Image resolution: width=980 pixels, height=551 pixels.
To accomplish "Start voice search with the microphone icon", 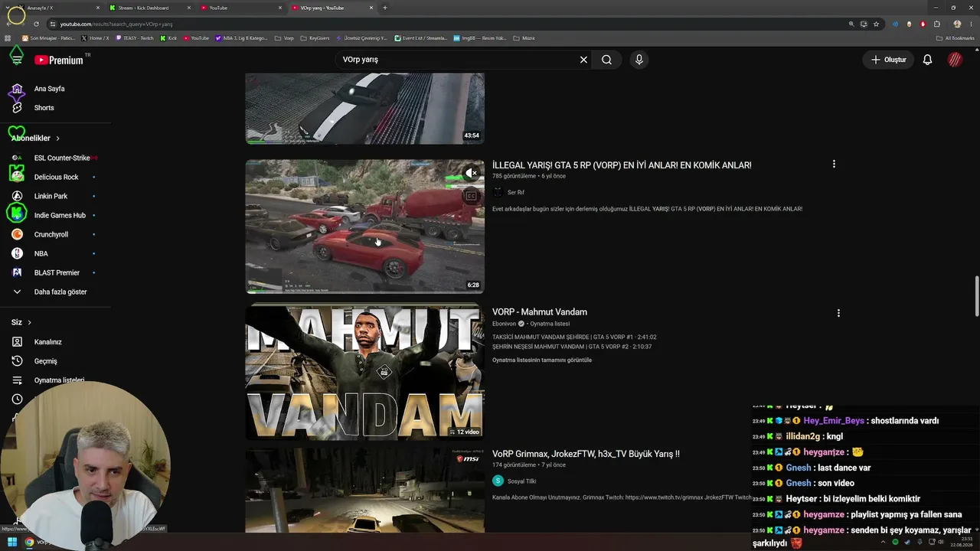I will tap(639, 60).
